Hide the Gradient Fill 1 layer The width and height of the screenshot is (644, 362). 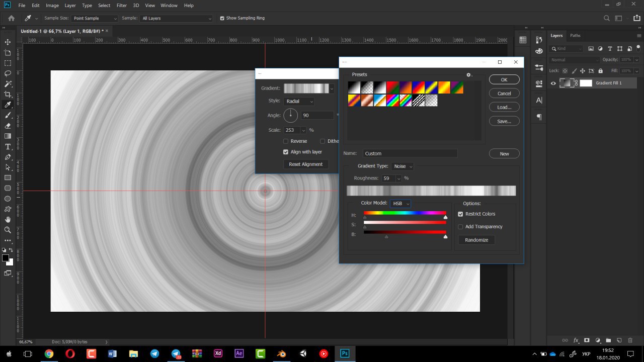[553, 83]
